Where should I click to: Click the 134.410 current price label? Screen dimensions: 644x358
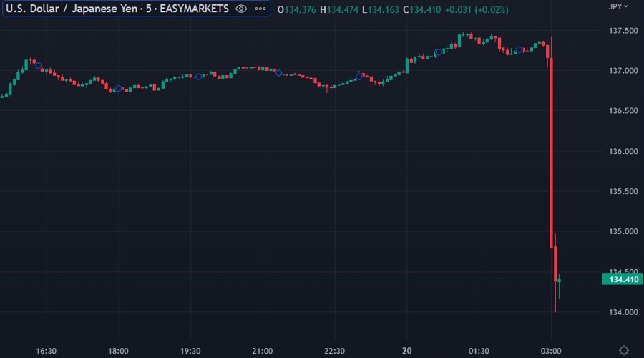click(623, 279)
